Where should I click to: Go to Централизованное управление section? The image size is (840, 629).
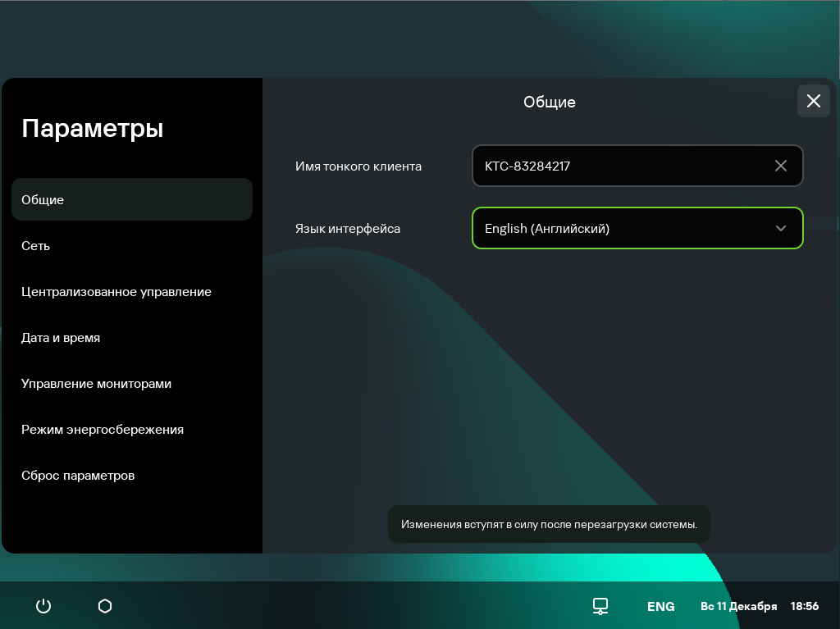point(116,291)
